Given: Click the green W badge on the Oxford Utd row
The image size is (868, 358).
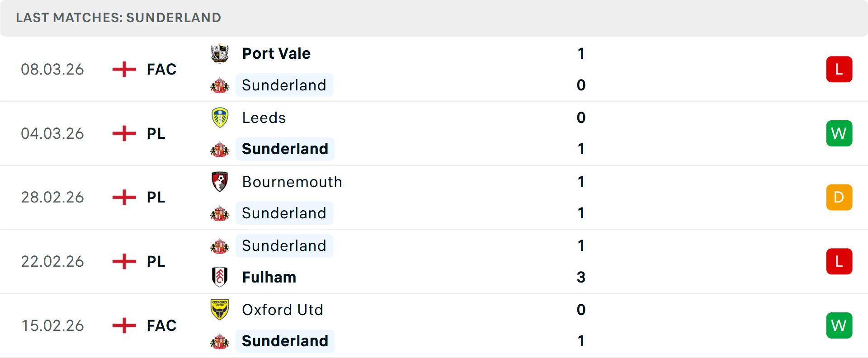Looking at the screenshot, I should tap(839, 325).
